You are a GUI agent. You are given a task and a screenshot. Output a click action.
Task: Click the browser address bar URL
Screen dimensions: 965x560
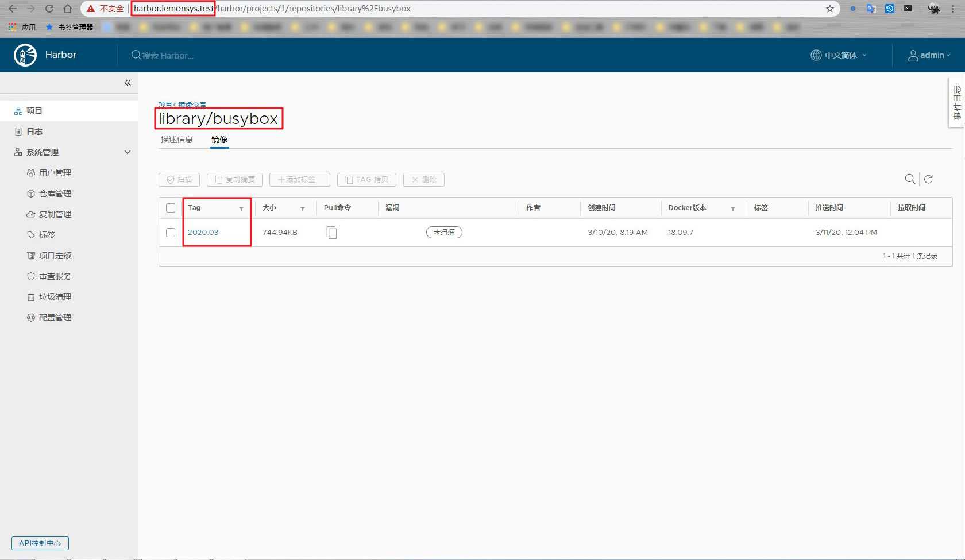(272, 9)
